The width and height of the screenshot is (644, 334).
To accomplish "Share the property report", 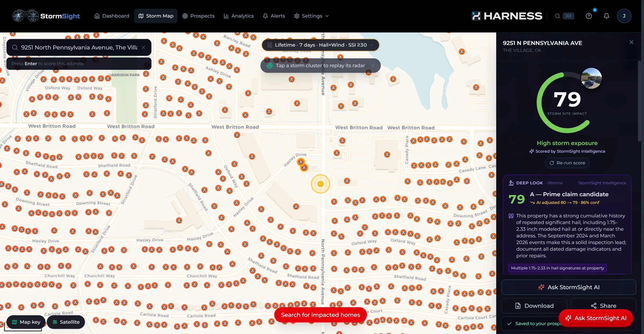I will click(x=603, y=306).
